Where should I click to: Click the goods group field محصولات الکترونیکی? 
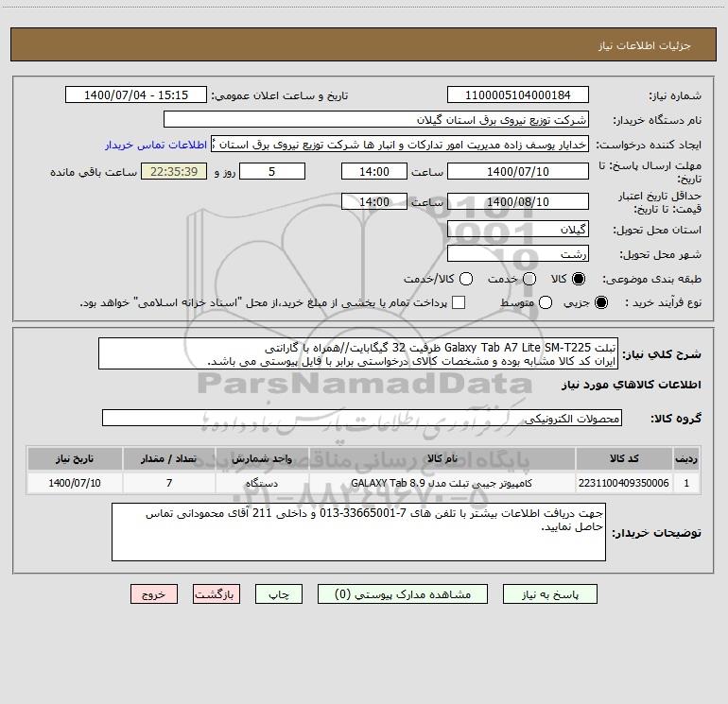(362, 418)
